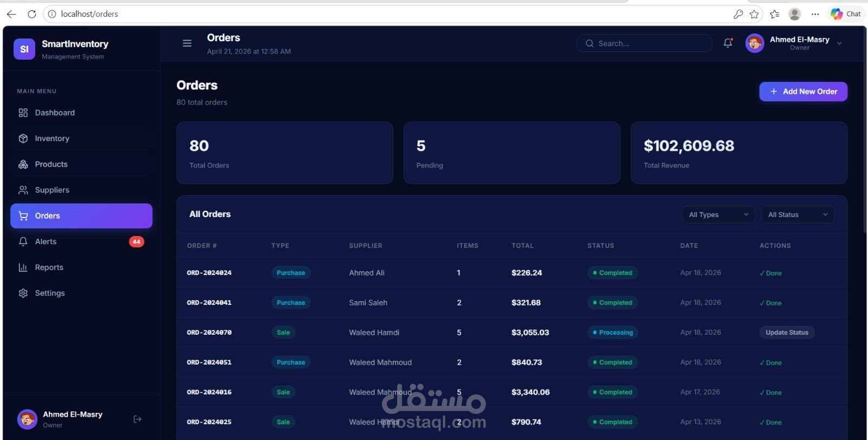Click the browser favorites star icon
This screenshot has height=440, width=868.
coord(754,14)
